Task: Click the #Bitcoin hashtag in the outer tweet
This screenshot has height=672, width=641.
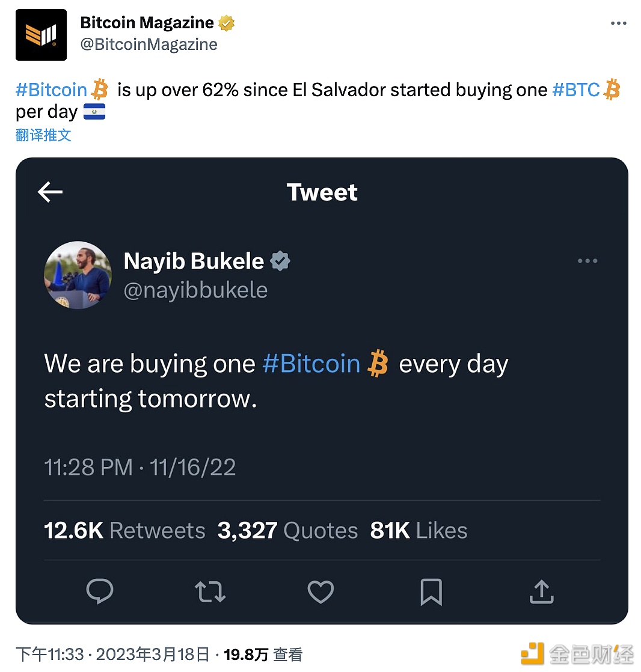Action: (x=52, y=90)
